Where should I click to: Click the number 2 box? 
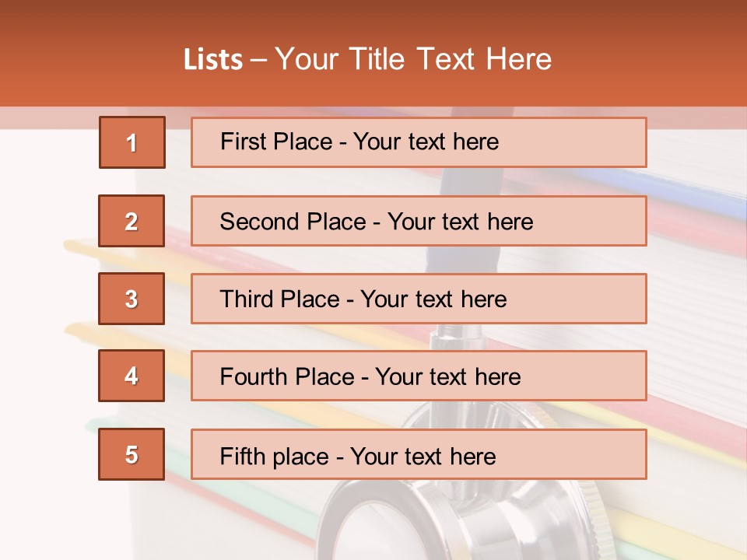[x=132, y=221]
